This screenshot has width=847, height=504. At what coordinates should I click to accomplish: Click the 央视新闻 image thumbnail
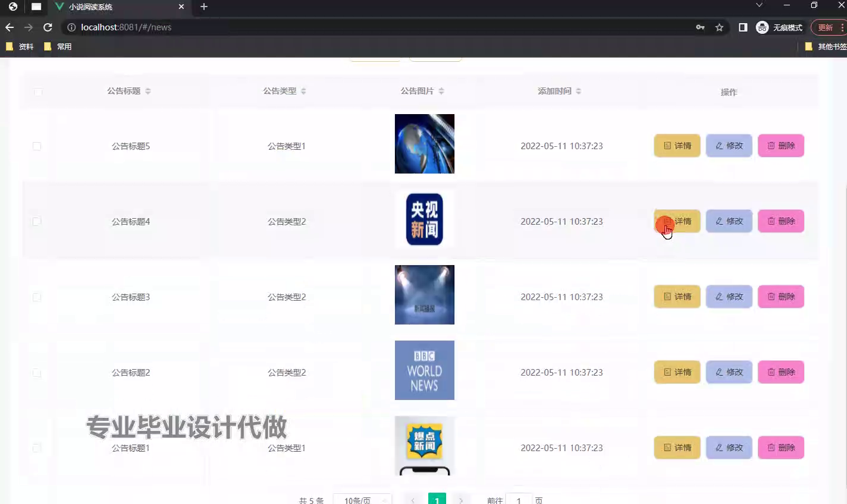click(425, 219)
